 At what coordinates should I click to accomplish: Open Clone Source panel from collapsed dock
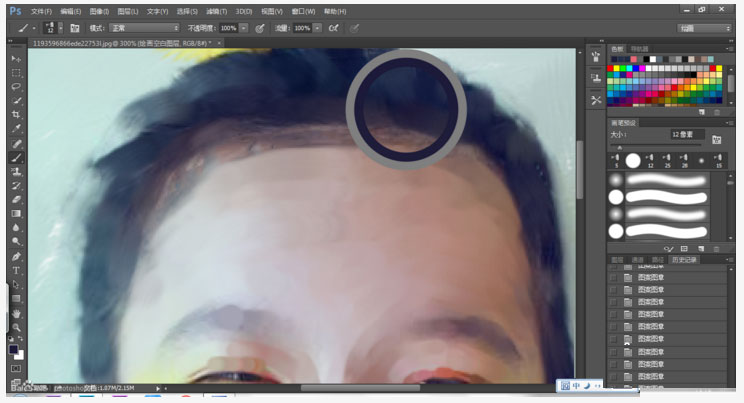[x=596, y=78]
